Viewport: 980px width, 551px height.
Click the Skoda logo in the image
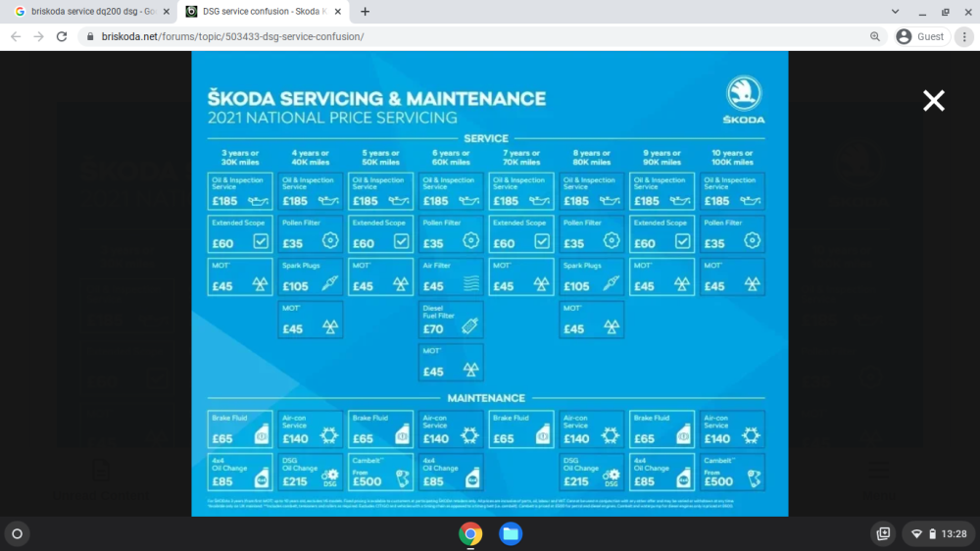[x=744, y=100]
